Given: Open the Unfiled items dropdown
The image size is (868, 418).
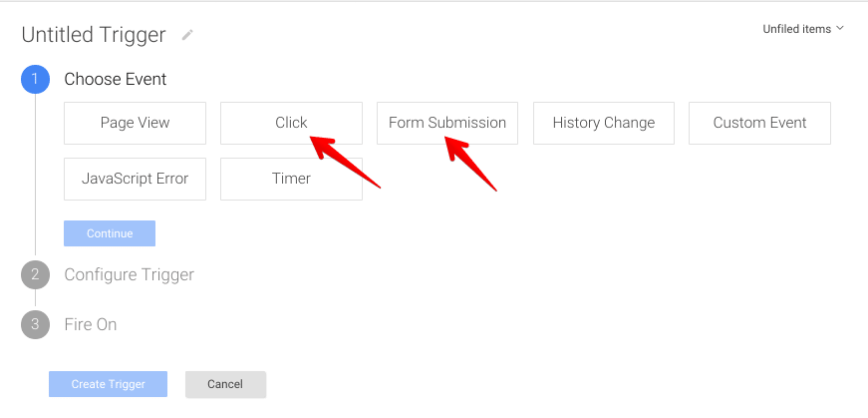Looking at the screenshot, I should pos(802,29).
